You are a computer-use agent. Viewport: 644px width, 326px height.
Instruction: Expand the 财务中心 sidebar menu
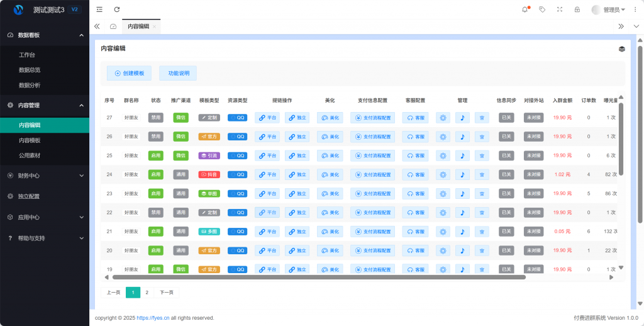(45, 176)
